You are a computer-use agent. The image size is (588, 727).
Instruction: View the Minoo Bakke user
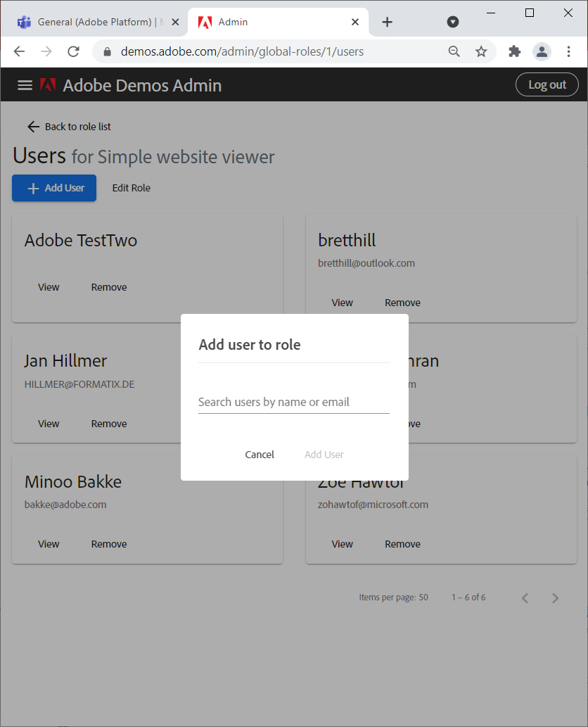49,544
